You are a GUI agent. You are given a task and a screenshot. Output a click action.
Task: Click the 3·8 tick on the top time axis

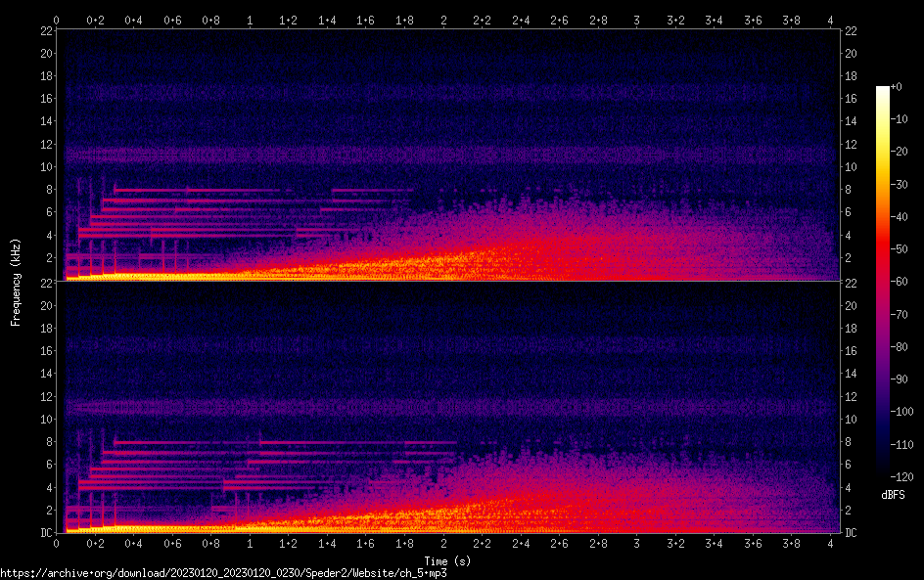(x=792, y=20)
